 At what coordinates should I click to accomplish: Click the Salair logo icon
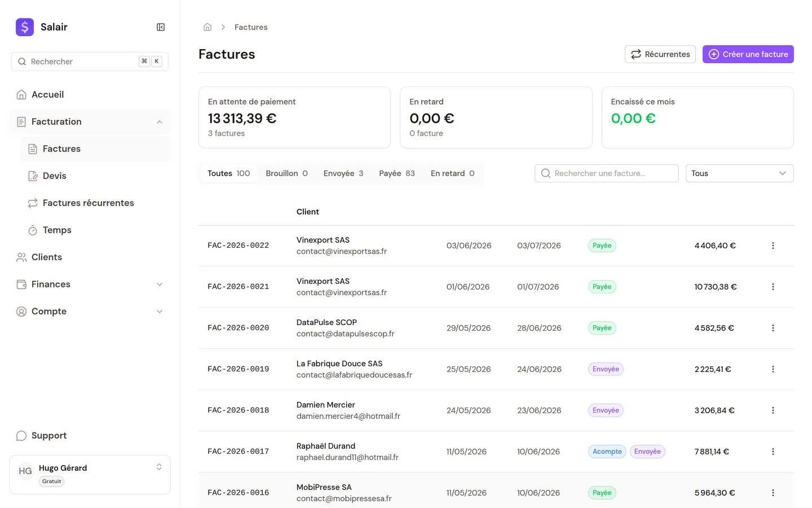click(25, 27)
